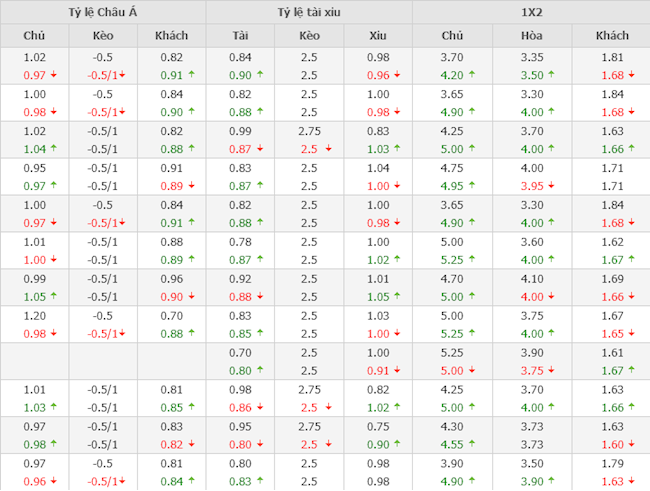Click the green up arrow next to 4.55
Viewport: 650px width, 491px height.
point(469,444)
